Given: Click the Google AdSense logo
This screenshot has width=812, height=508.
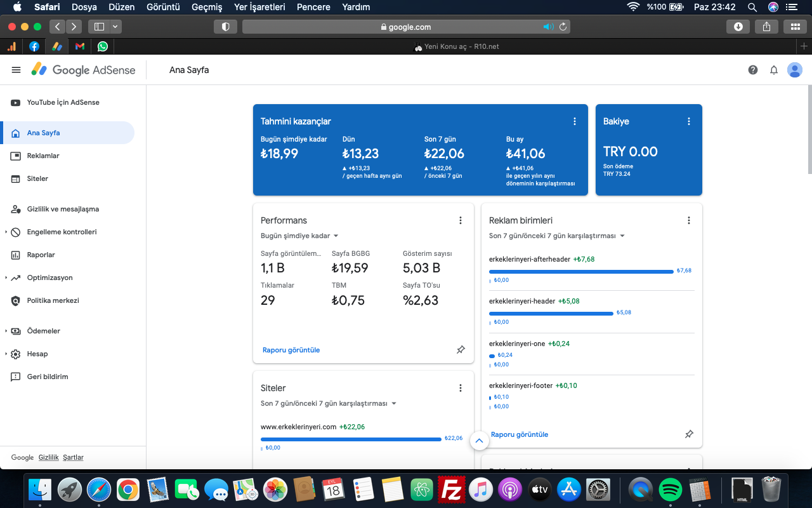Looking at the screenshot, I should [84, 70].
